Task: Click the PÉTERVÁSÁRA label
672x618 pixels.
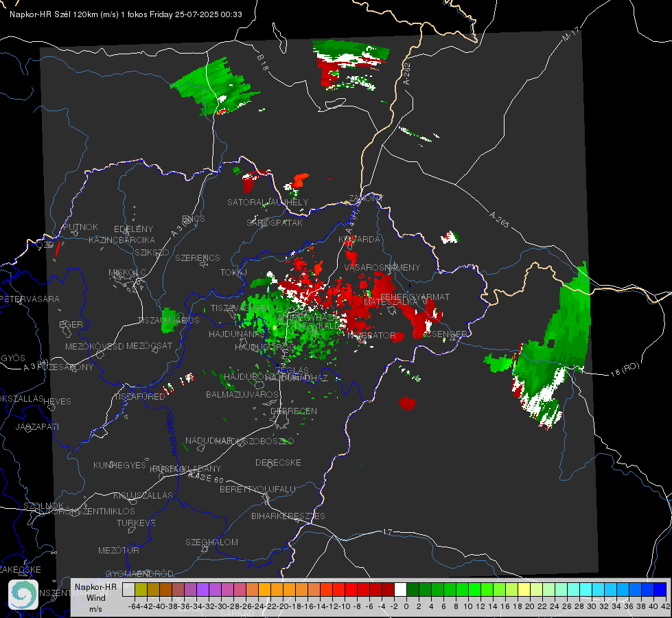Action: (30, 299)
